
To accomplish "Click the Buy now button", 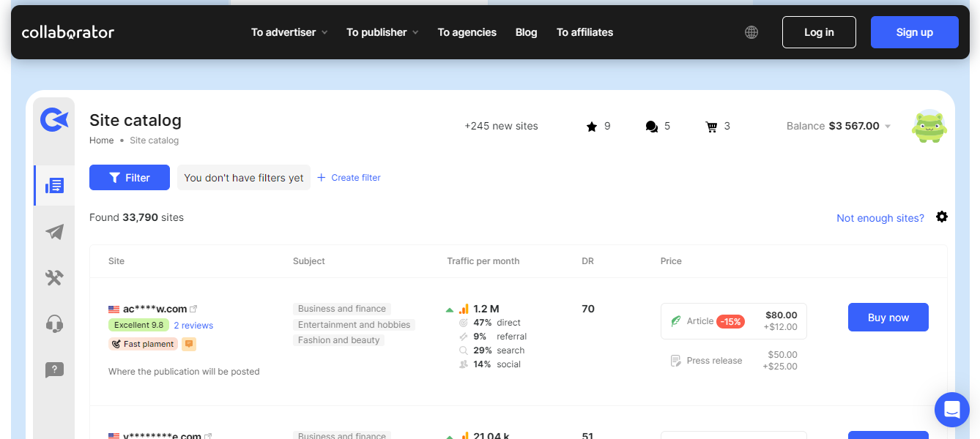I will tap(888, 318).
